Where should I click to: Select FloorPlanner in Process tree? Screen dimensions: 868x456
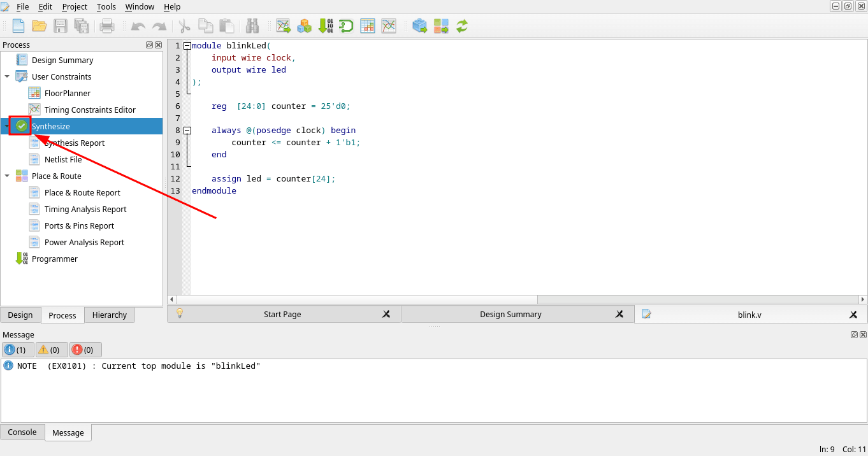click(68, 93)
